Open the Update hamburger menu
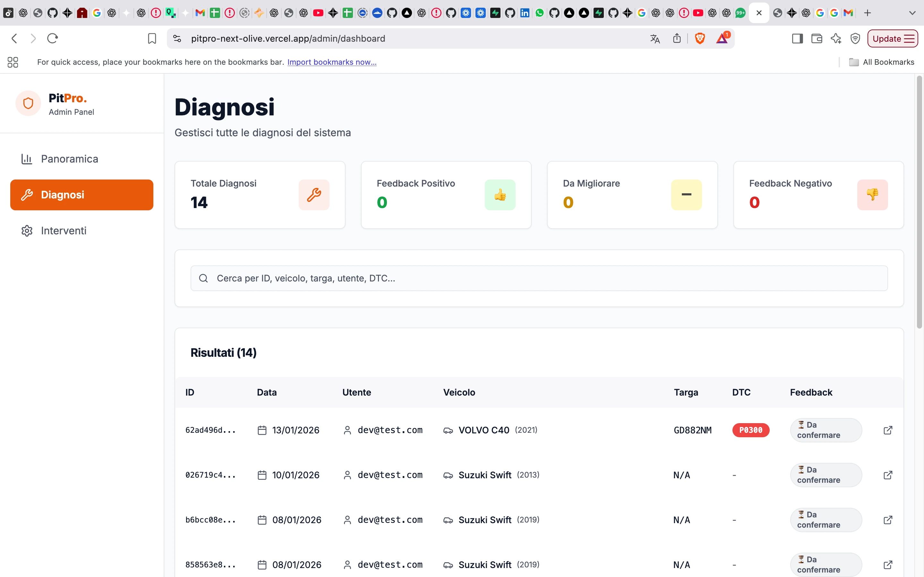Viewport: 924px width, 577px height. pos(910,38)
